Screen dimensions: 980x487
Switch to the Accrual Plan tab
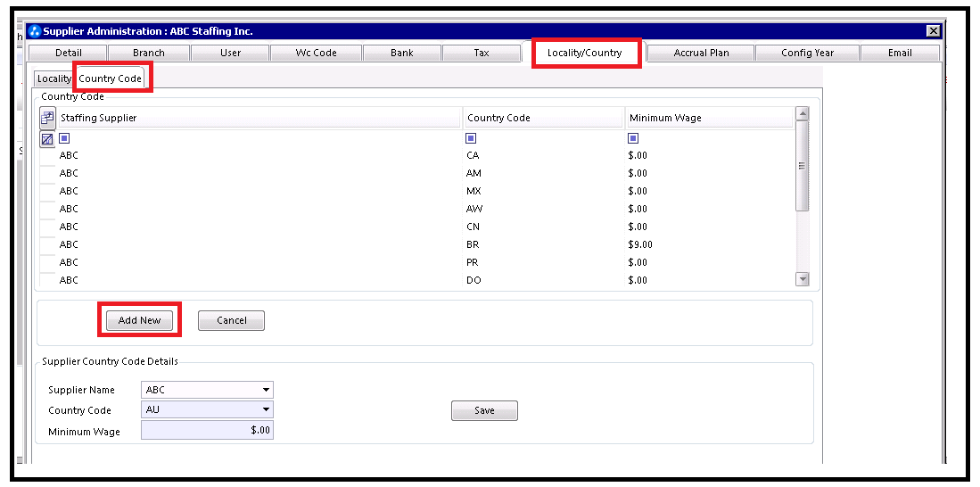(x=701, y=54)
